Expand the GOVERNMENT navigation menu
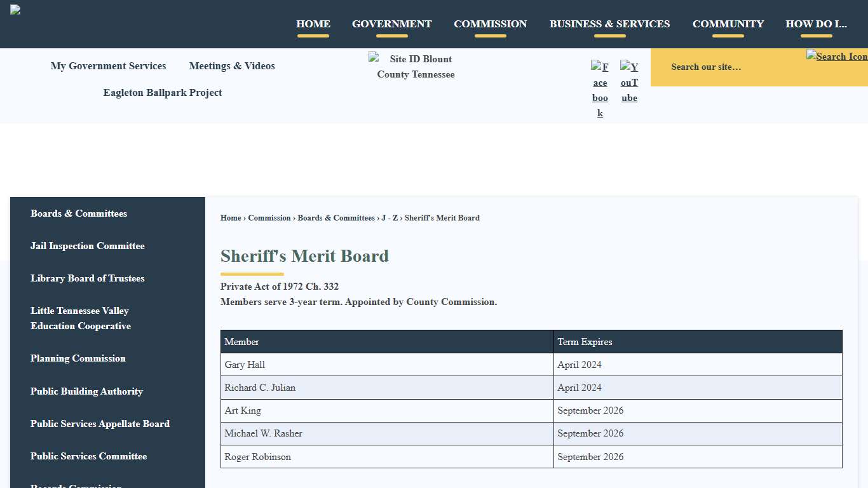The height and width of the screenshot is (488, 868). [391, 24]
